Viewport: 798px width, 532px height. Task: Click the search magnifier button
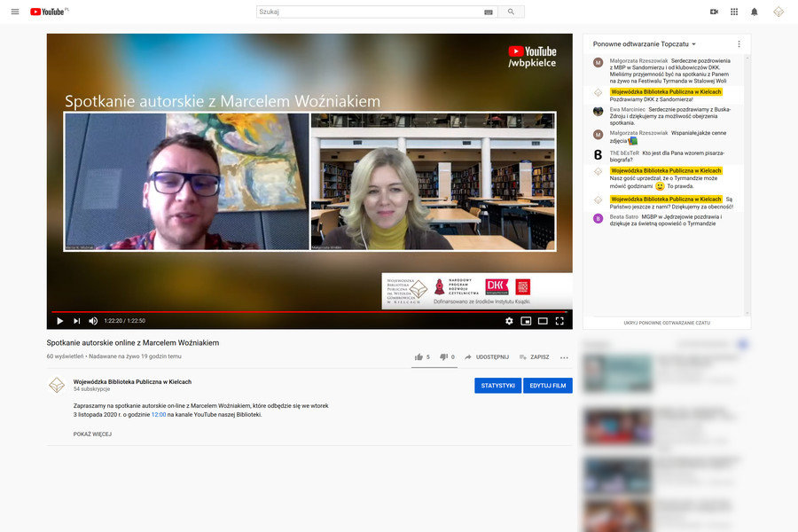click(511, 12)
